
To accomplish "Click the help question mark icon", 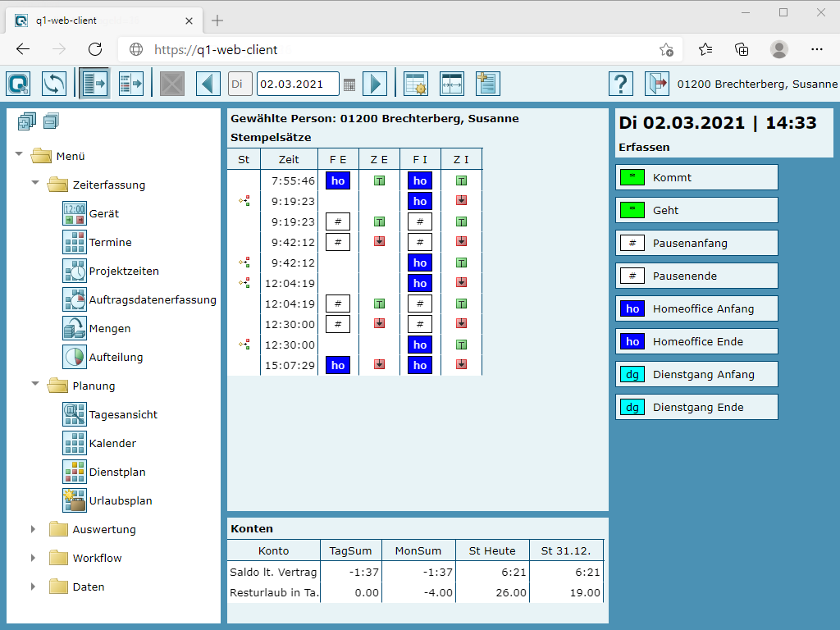I will tap(621, 84).
